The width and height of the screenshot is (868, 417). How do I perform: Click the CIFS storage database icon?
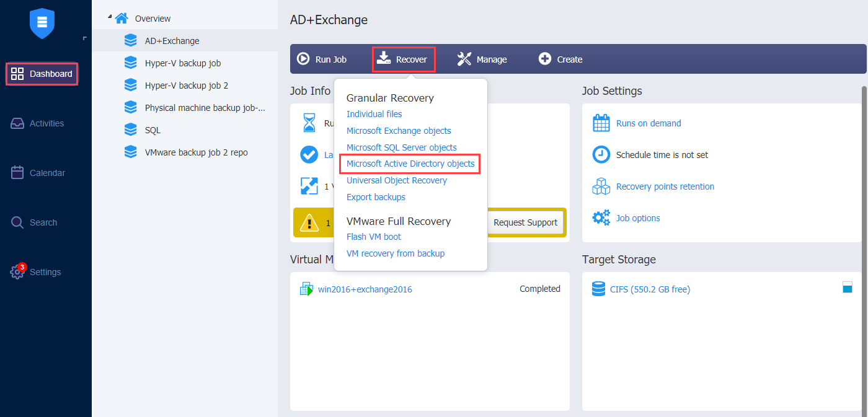coord(598,289)
